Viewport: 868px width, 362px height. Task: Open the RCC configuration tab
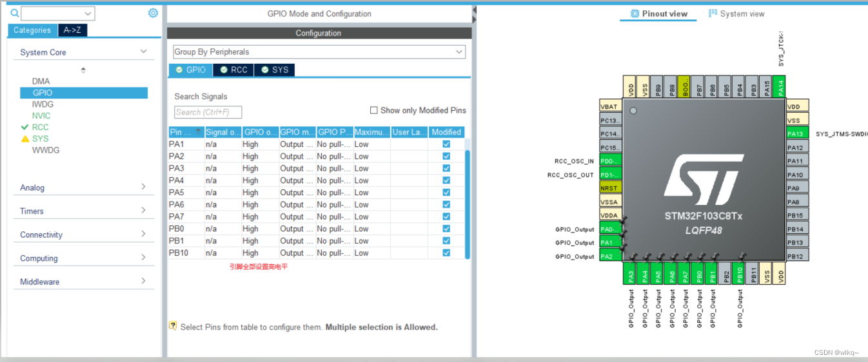233,70
